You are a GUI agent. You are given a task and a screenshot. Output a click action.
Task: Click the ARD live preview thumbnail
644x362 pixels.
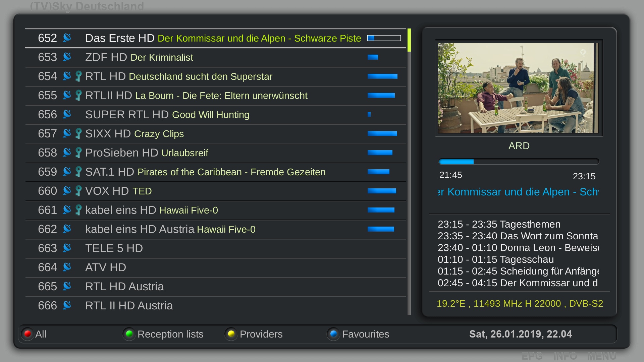(x=519, y=88)
